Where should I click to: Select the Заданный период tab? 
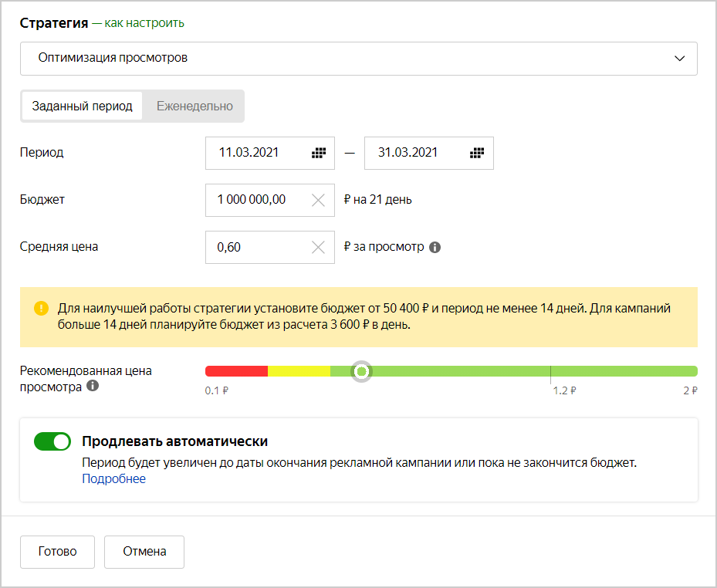point(83,106)
